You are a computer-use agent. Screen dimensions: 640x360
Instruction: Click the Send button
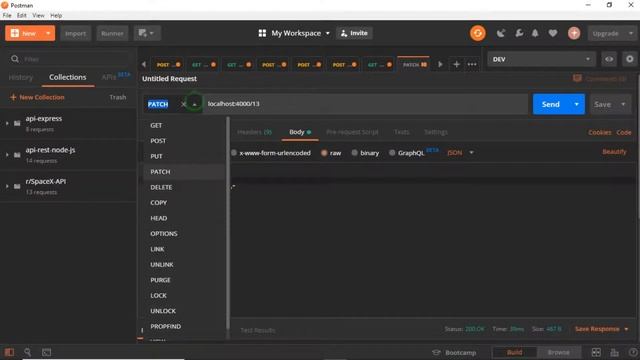(x=551, y=104)
